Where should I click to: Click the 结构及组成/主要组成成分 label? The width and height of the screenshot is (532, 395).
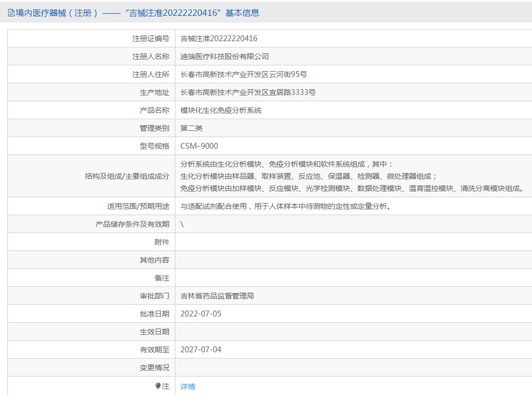click(x=127, y=176)
